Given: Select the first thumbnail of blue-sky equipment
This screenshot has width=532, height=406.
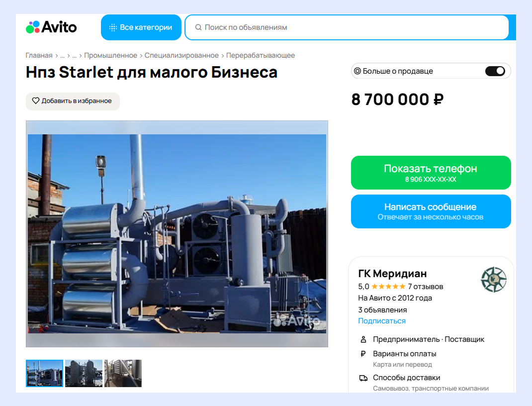Looking at the screenshot, I should pos(44,374).
